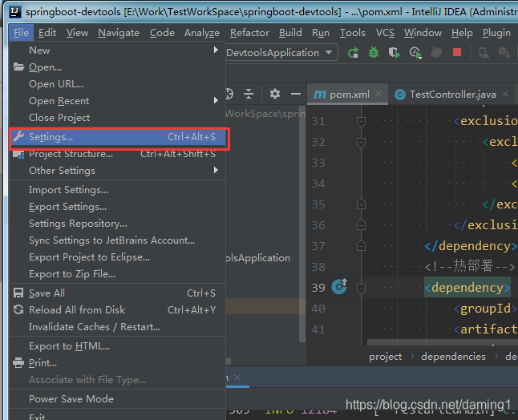Collapse the fold marker on line 31

click(x=361, y=121)
